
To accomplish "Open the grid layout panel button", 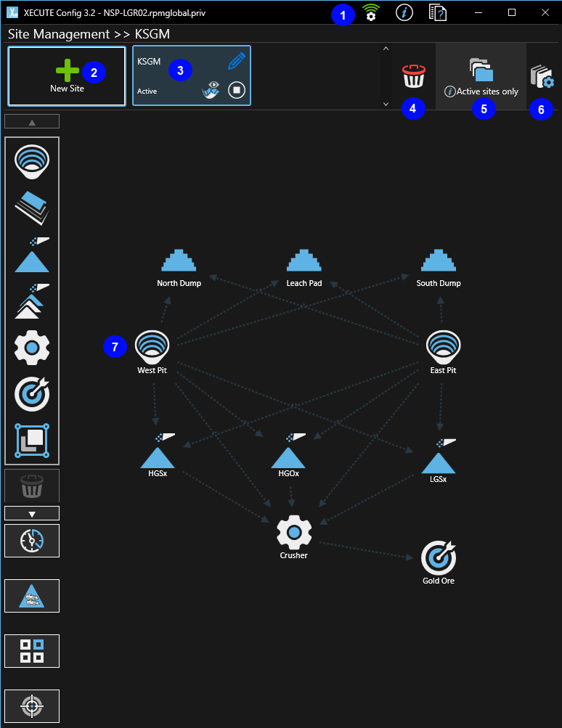I will (x=32, y=650).
